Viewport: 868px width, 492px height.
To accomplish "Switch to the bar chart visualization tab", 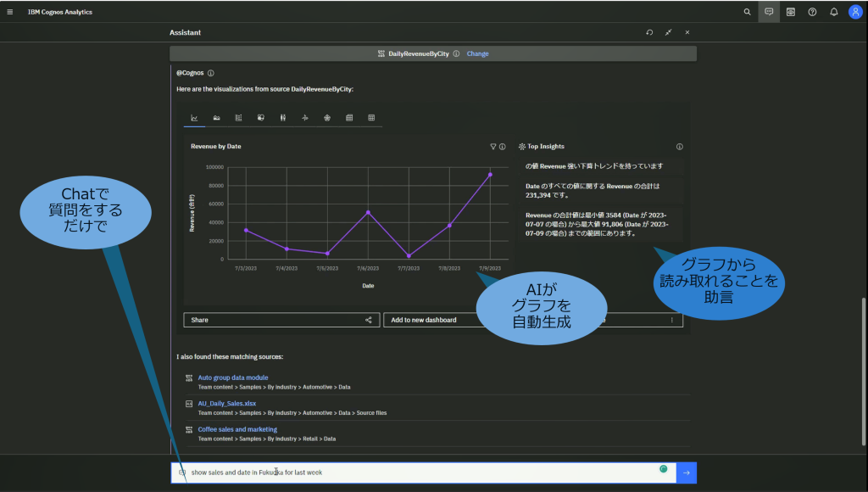I will point(238,117).
